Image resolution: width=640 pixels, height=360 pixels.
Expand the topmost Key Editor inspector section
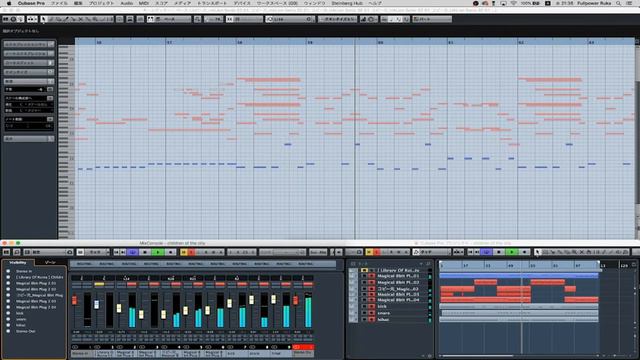tap(29, 44)
